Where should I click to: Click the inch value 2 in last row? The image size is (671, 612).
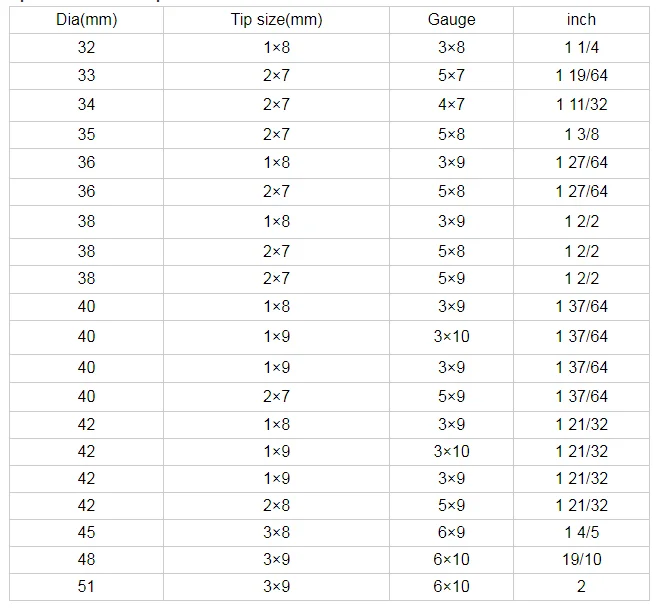click(x=582, y=587)
